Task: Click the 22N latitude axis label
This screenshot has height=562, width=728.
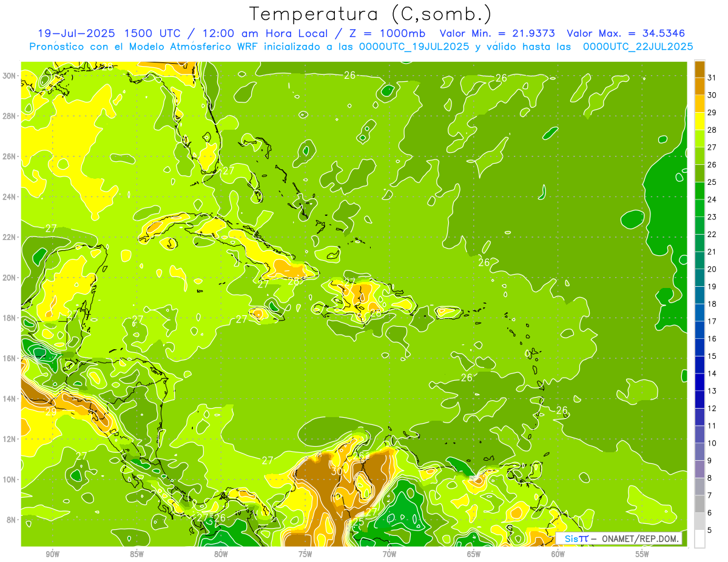Action: coord(10,237)
